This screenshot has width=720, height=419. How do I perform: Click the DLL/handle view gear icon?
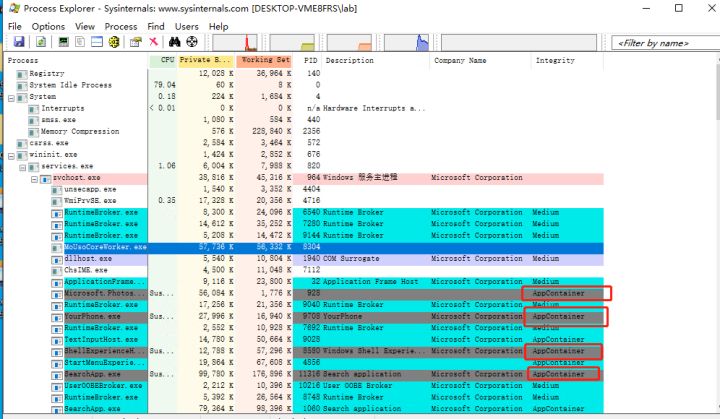[x=114, y=42]
